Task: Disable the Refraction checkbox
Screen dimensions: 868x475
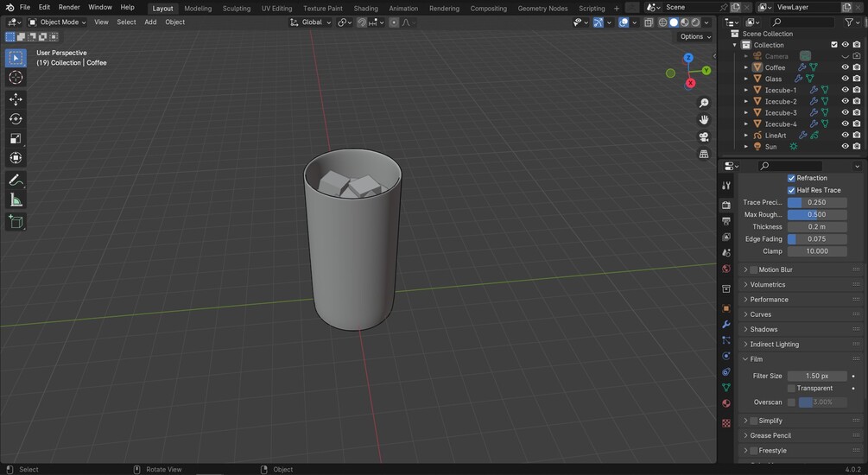Action: click(791, 178)
